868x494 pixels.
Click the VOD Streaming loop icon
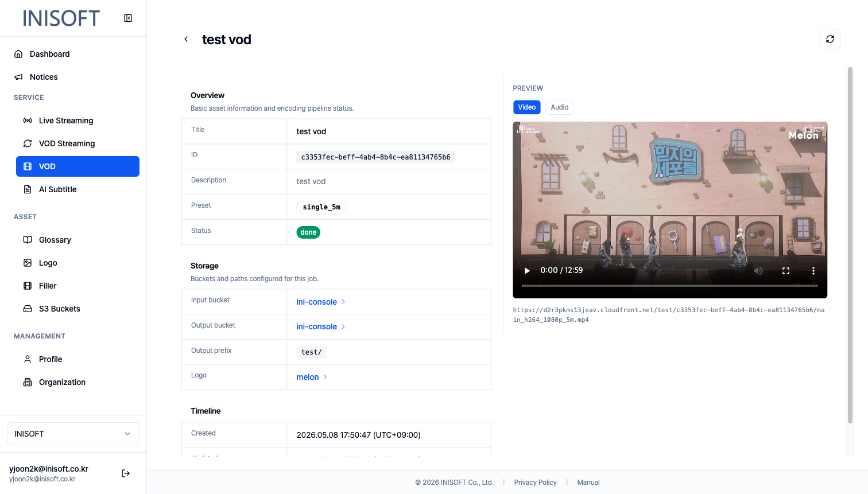click(28, 143)
